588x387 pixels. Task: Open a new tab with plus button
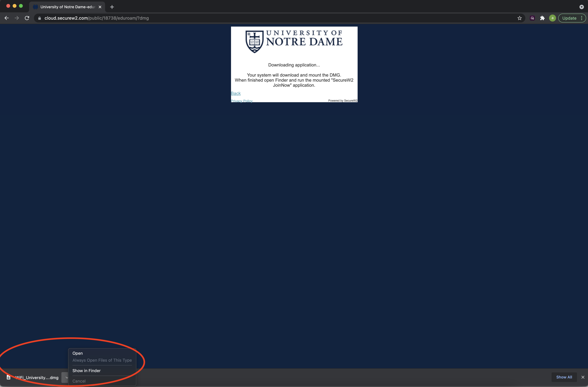click(112, 7)
